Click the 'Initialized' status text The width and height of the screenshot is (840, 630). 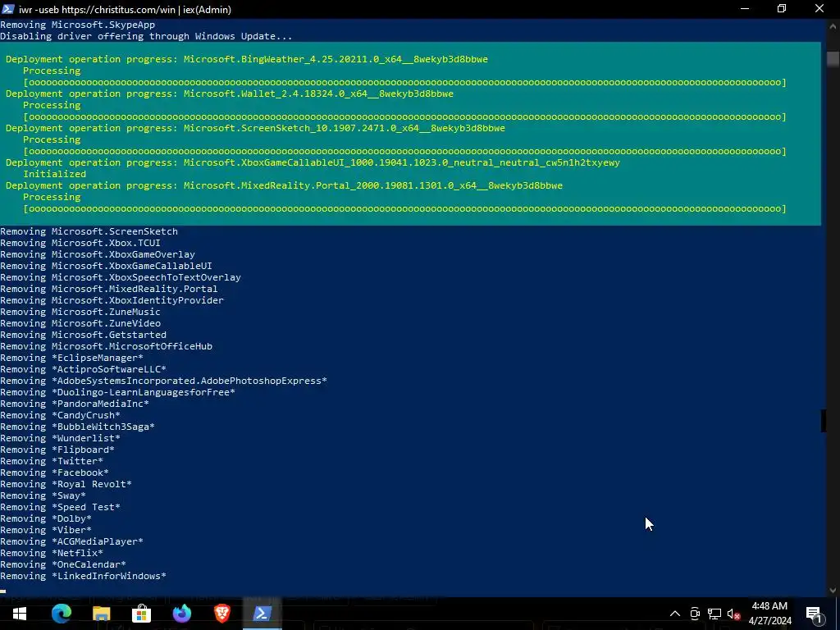(x=54, y=174)
